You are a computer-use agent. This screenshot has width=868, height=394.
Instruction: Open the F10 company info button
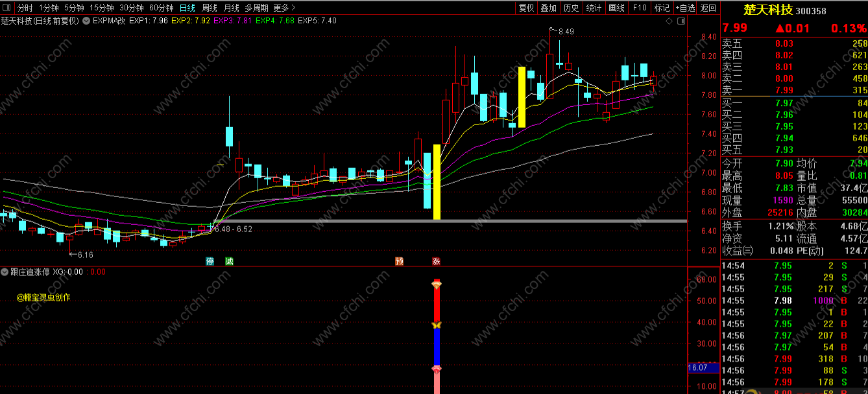click(x=640, y=8)
